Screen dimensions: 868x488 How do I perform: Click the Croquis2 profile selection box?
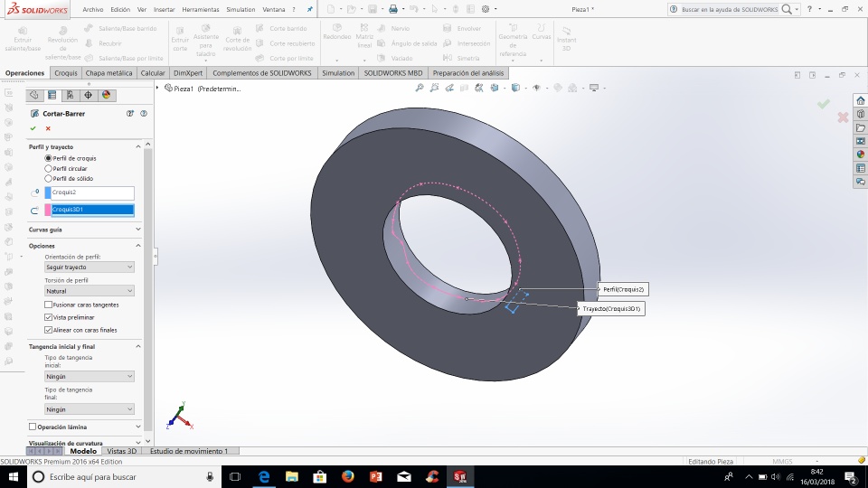(92, 192)
